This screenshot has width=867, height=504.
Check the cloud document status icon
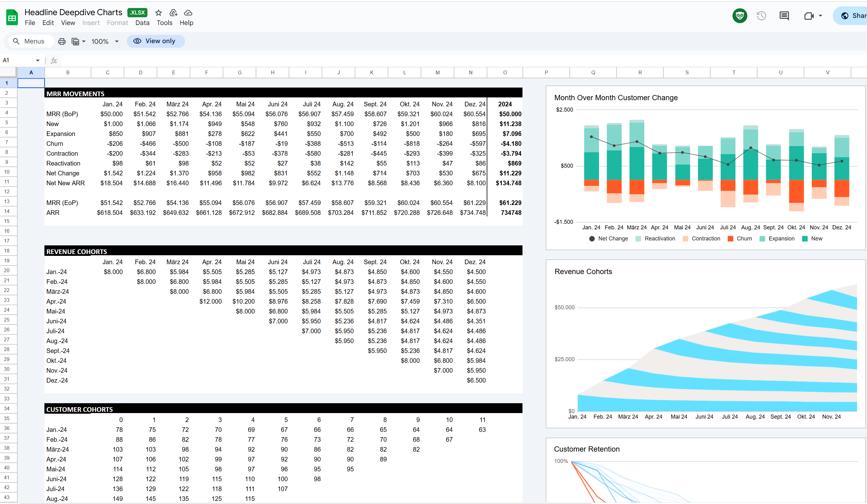(x=188, y=13)
